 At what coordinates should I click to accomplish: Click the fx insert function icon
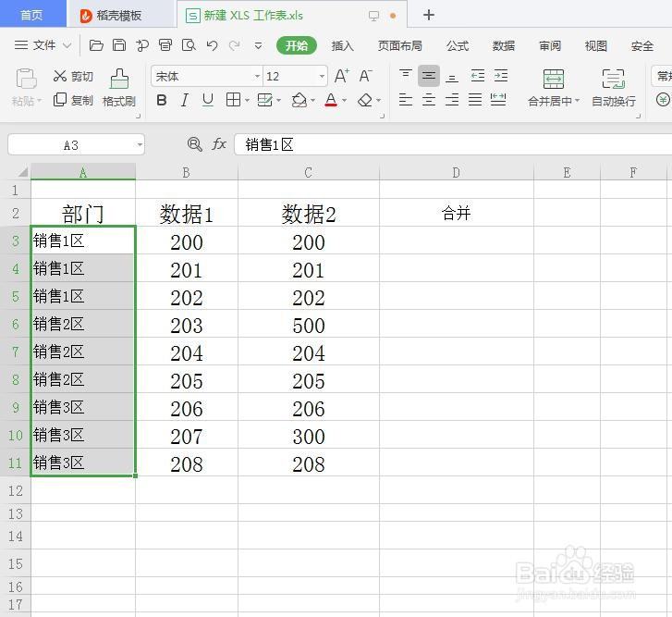[x=219, y=144]
